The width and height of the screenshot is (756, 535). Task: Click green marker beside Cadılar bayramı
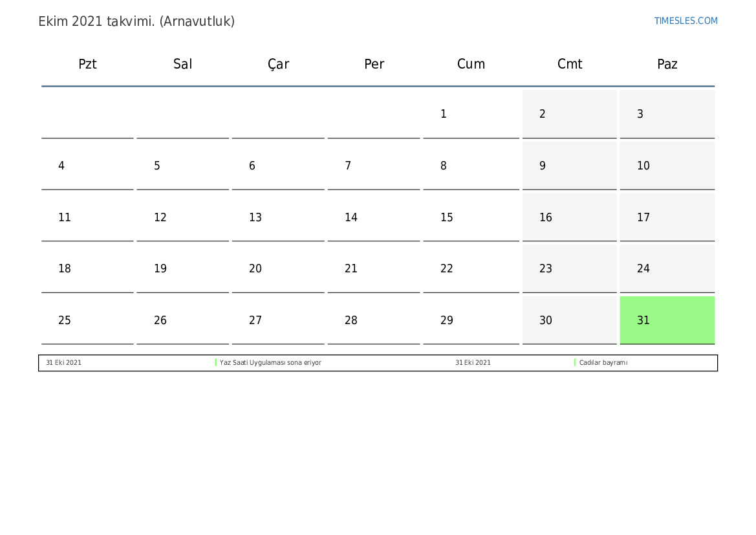[575, 363]
